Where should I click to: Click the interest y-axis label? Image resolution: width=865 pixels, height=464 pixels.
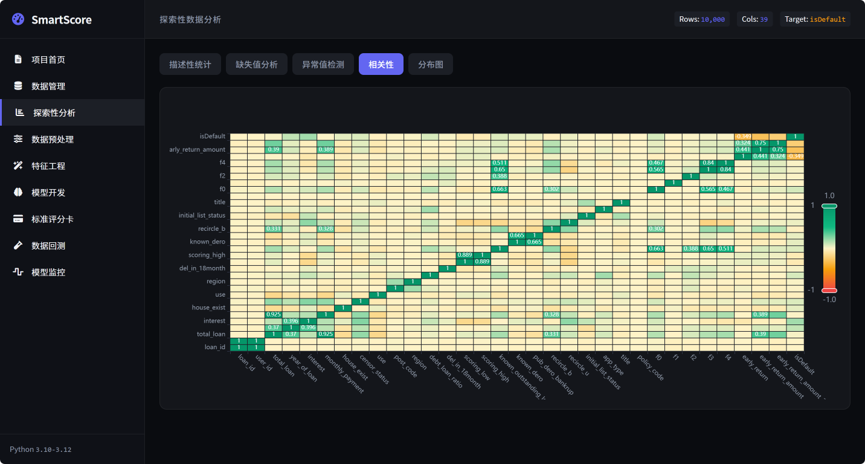(x=214, y=321)
